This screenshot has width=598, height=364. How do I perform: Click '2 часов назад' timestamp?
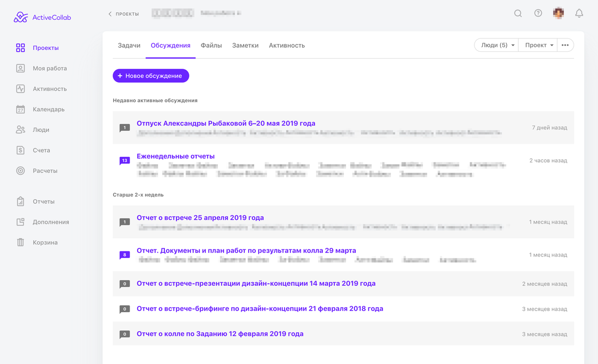(548, 161)
